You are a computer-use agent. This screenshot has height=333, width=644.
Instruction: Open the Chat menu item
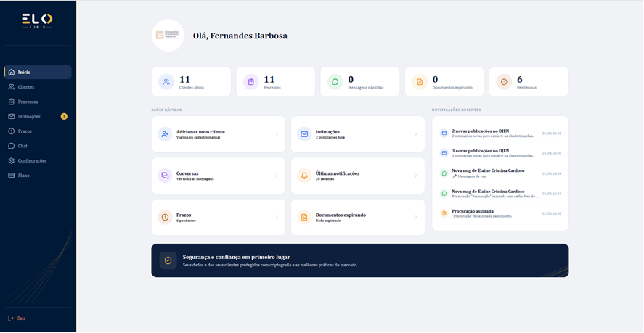click(x=38, y=146)
